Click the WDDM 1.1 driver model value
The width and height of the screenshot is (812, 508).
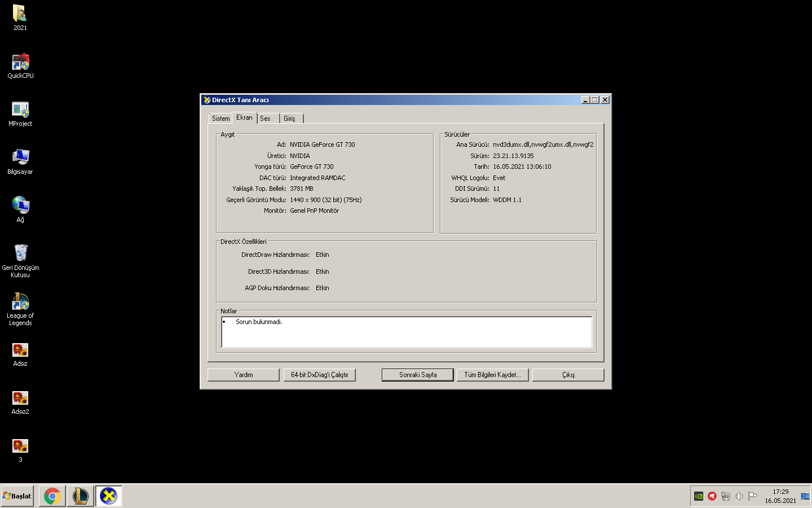(x=507, y=200)
